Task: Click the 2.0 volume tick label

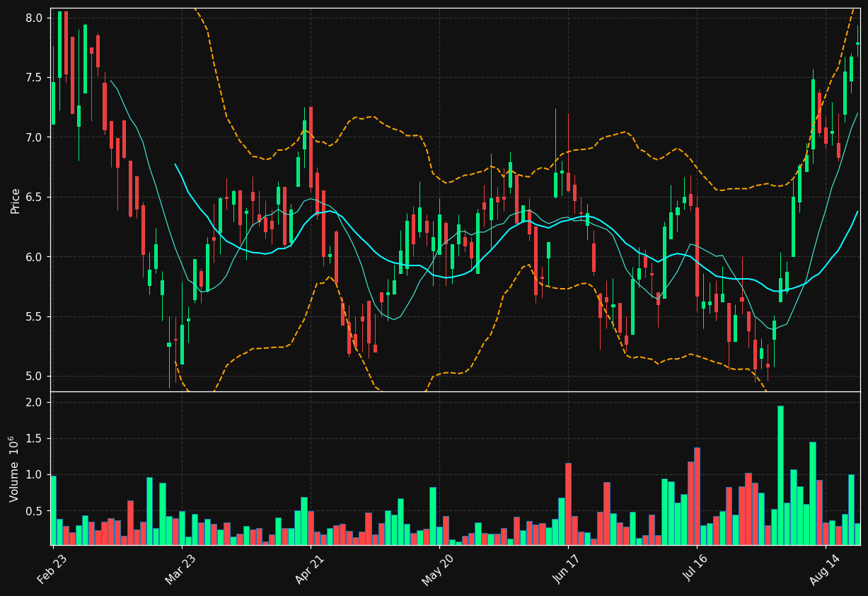Action: (x=35, y=403)
